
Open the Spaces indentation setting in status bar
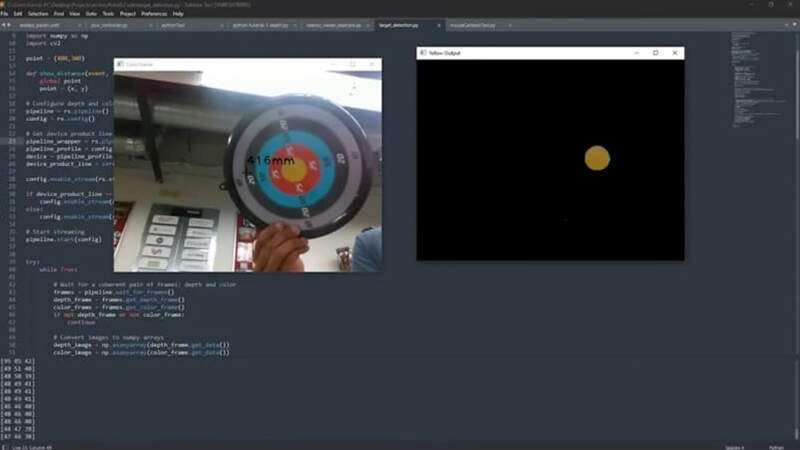(x=733, y=445)
